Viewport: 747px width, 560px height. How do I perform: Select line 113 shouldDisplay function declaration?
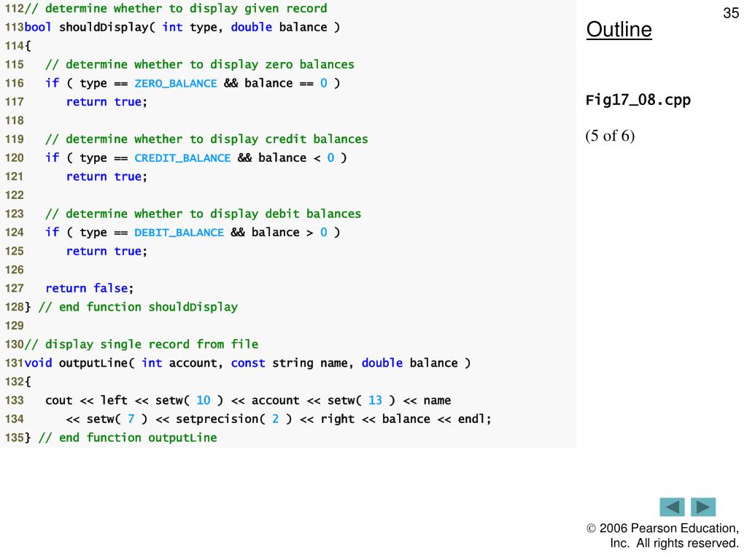(x=182, y=27)
